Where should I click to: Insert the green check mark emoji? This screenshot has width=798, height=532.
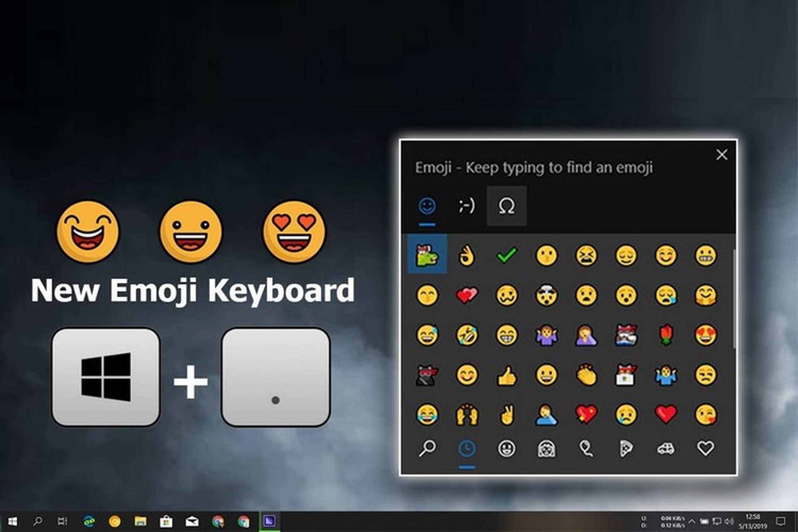[507, 255]
